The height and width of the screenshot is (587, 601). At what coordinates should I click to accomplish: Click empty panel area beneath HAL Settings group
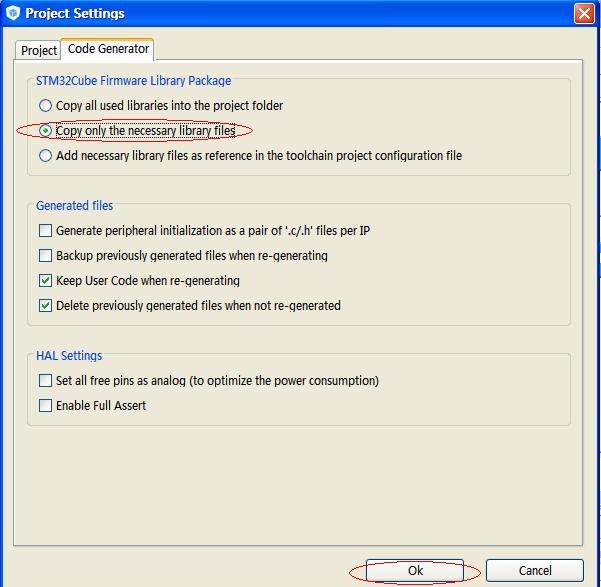tap(298, 485)
